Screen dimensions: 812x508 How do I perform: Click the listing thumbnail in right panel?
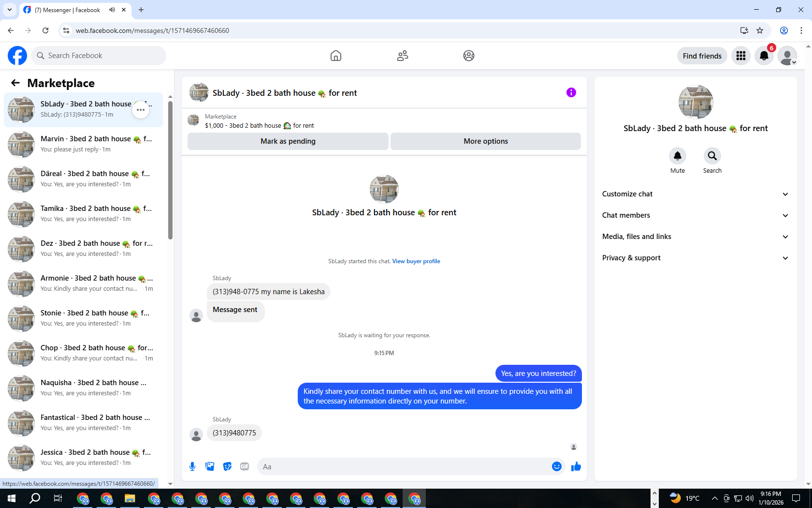coord(696,102)
